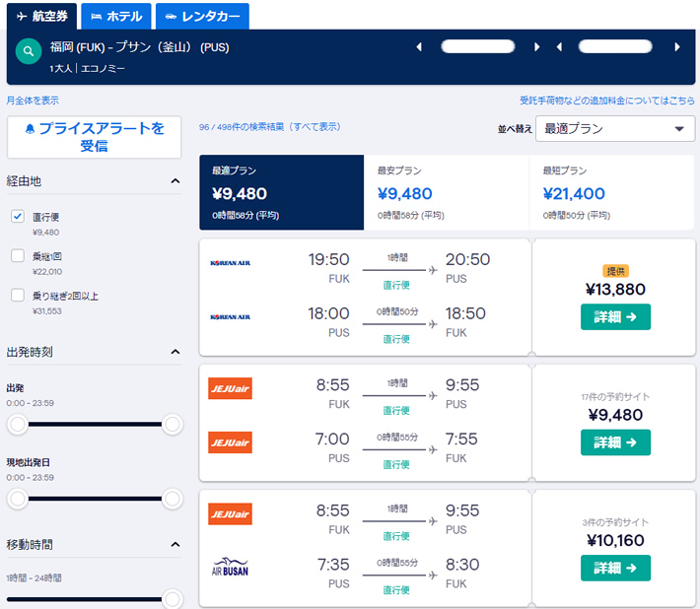This screenshot has height=609, width=700.
Task: Click the 福岡 (FUK) - プサン route text
Action: pos(139,47)
